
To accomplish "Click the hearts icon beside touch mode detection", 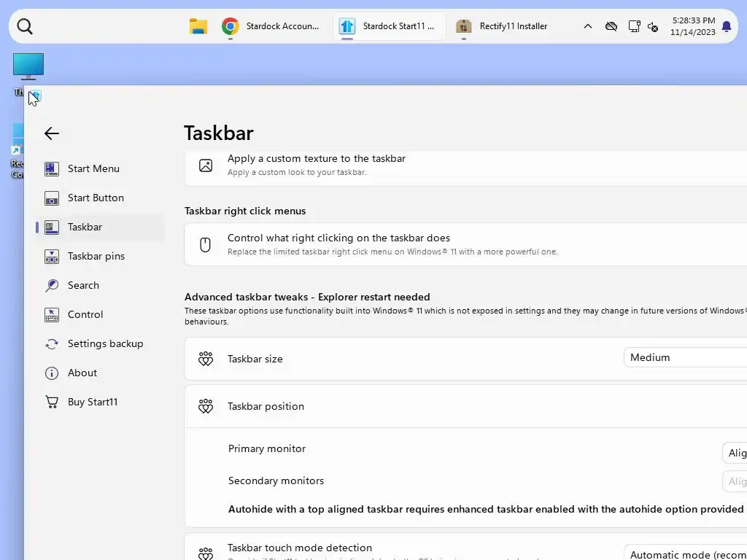I will 205,553.
